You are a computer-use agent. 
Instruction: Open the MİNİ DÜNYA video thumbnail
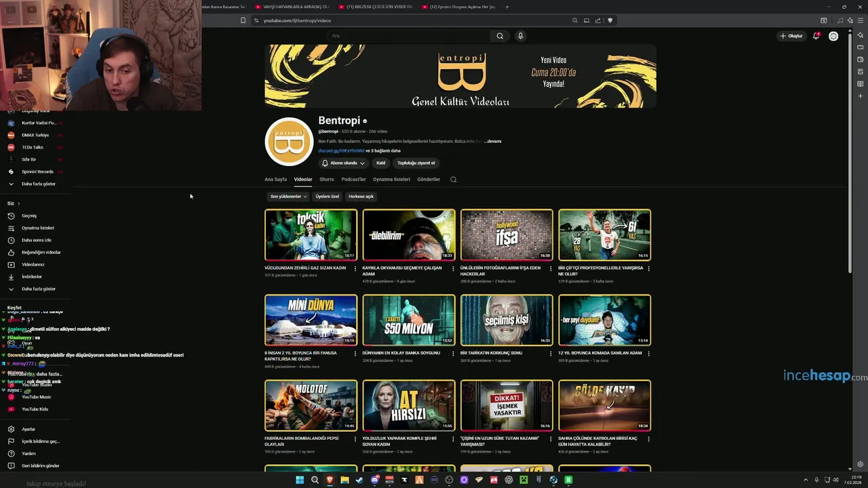click(311, 320)
